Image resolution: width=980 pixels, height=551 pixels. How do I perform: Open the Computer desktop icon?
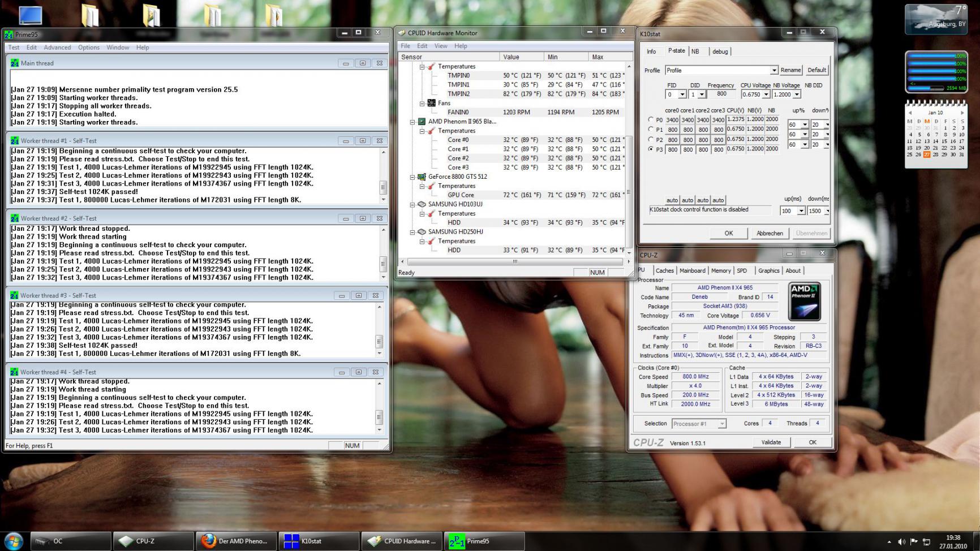[30, 15]
